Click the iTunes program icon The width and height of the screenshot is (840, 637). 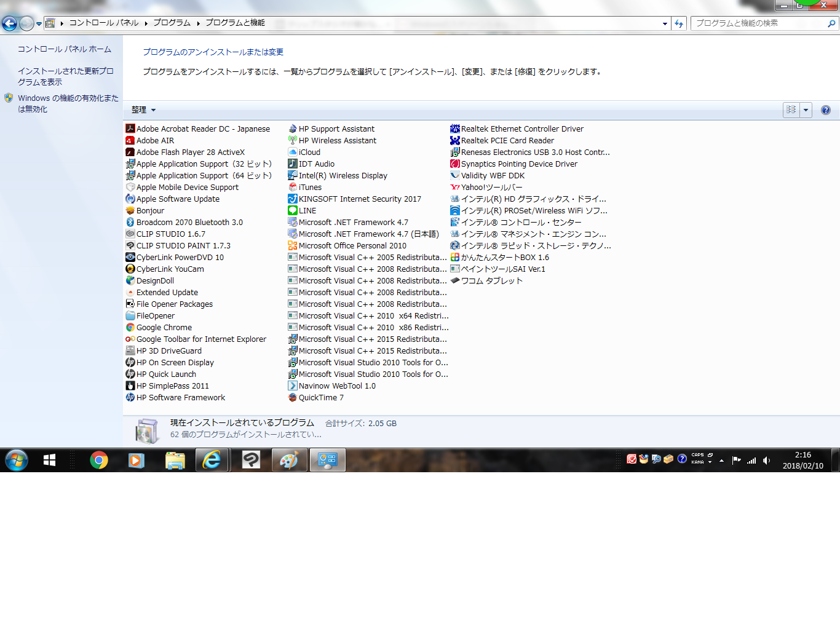coord(293,187)
